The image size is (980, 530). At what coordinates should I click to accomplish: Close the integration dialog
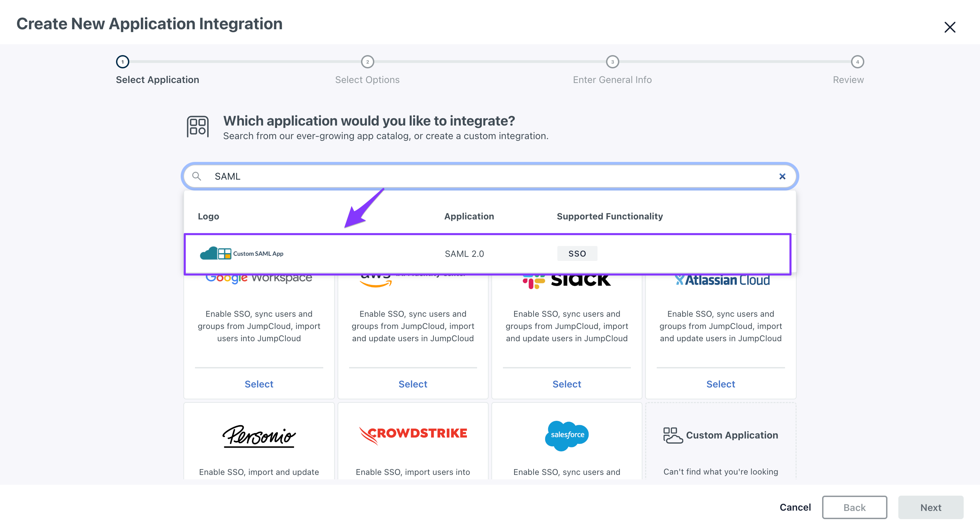(950, 27)
